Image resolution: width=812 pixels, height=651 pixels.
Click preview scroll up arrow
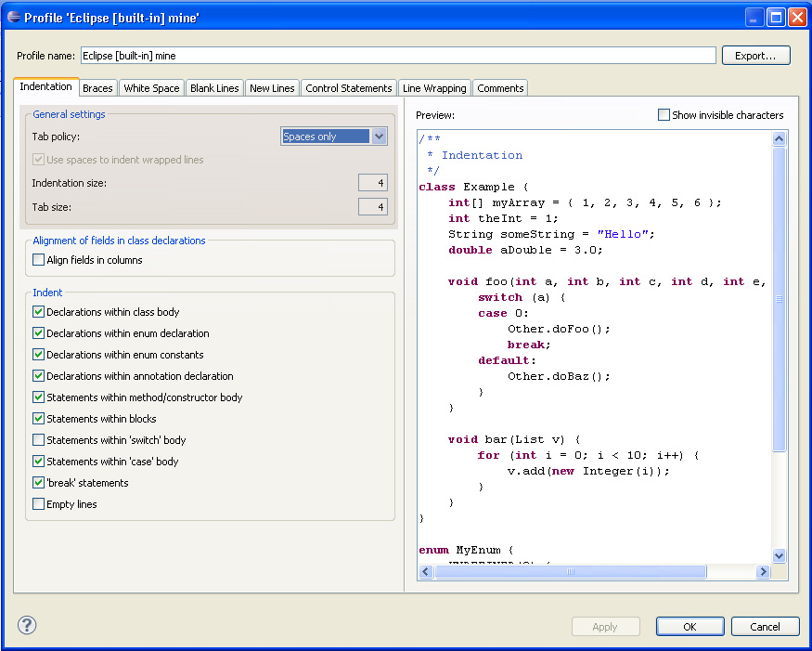779,139
